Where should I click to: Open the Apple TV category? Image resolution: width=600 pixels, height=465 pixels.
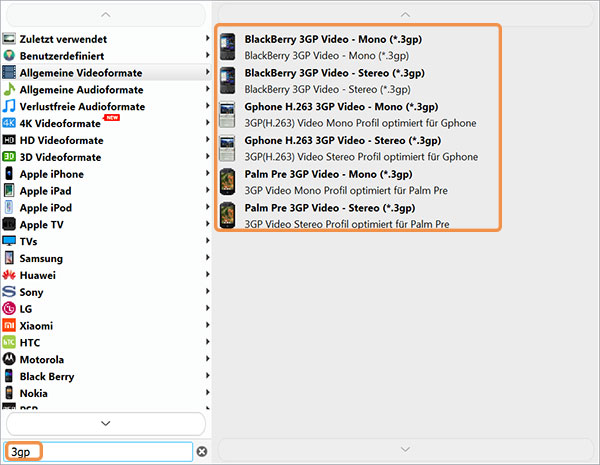106,224
